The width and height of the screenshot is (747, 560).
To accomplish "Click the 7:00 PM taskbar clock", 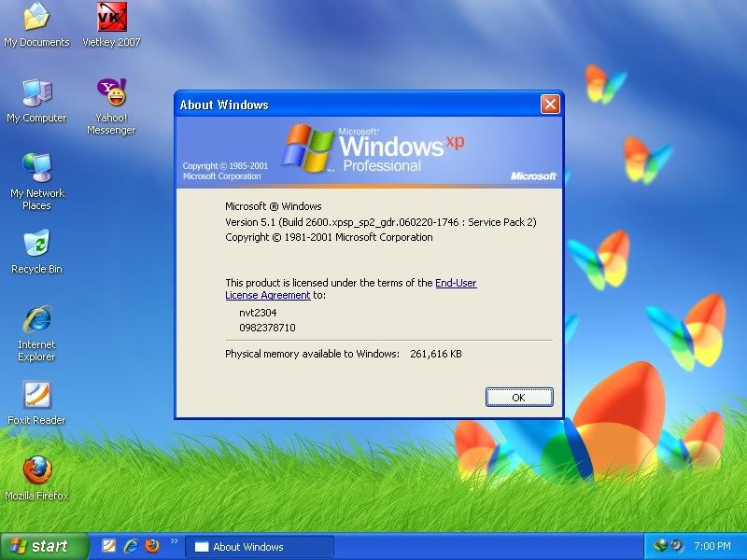I will pos(712,546).
